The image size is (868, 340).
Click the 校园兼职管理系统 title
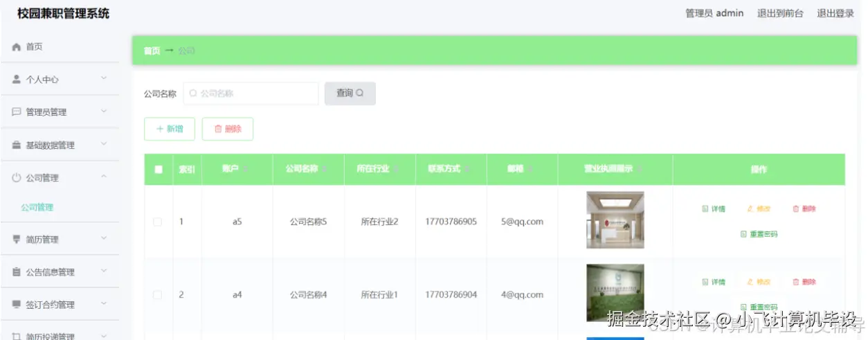[63, 13]
